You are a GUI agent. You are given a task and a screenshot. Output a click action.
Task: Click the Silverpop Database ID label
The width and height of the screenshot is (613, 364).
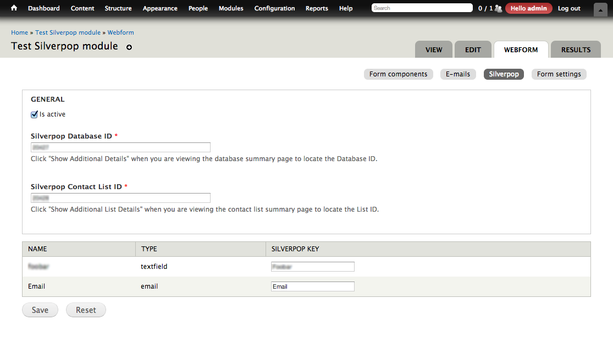click(x=71, y=136)
